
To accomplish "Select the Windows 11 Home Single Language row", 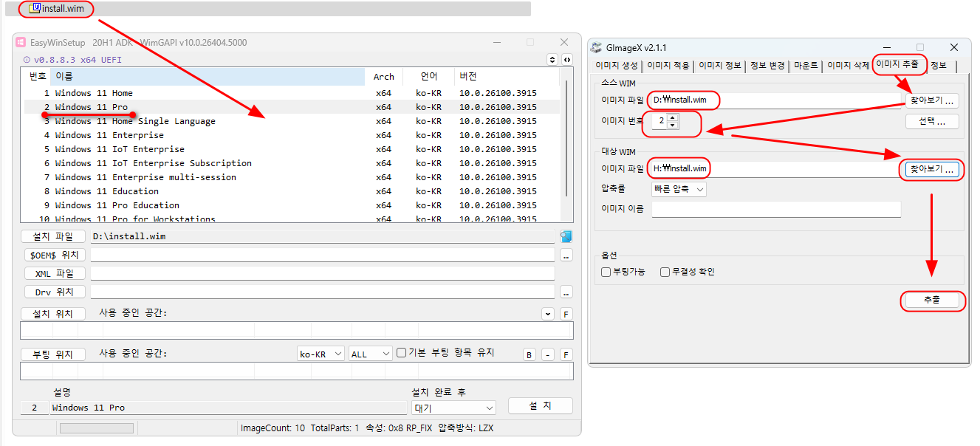I will coord(292,121).
